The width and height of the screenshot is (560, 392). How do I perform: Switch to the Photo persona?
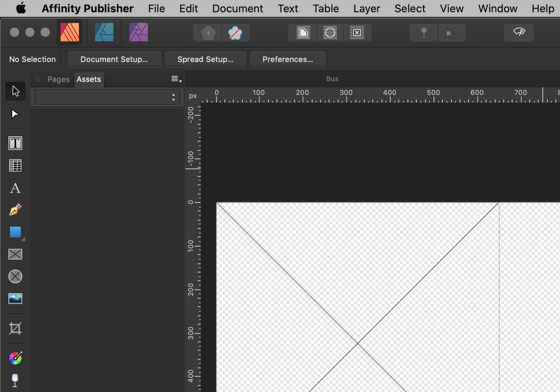138,32
